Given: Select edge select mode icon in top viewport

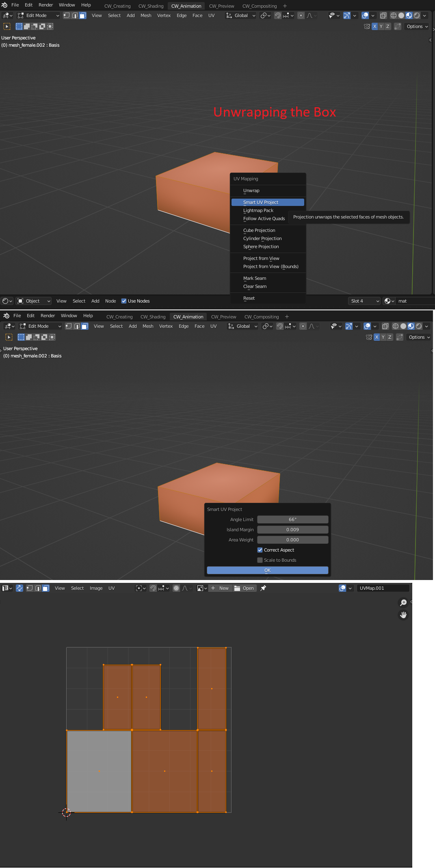Looking at the screenshot, I should tap(75, 15).
